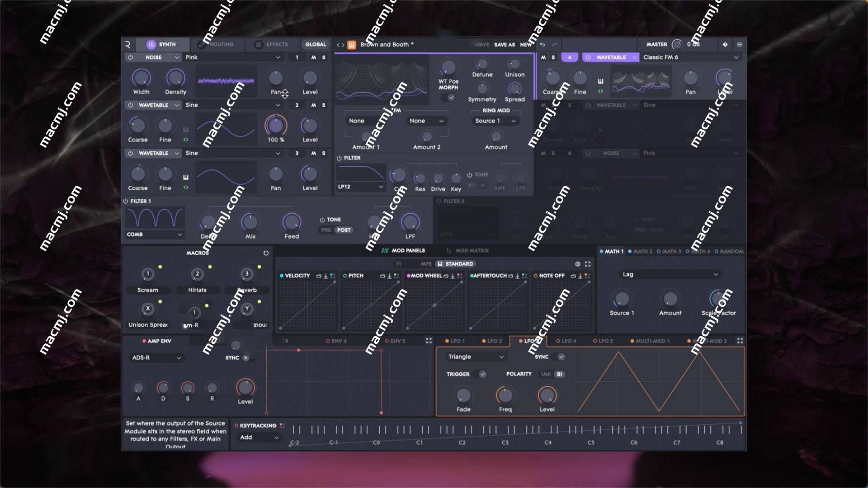Click the Scream macro label
868x488 pixels.
(148, 290)
